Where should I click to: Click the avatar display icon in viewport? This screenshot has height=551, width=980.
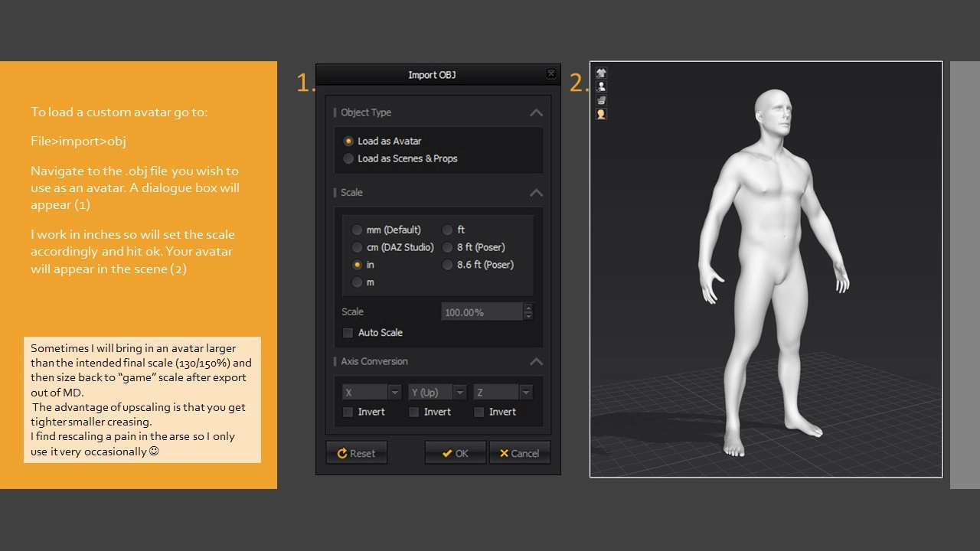tap(601, 87)
